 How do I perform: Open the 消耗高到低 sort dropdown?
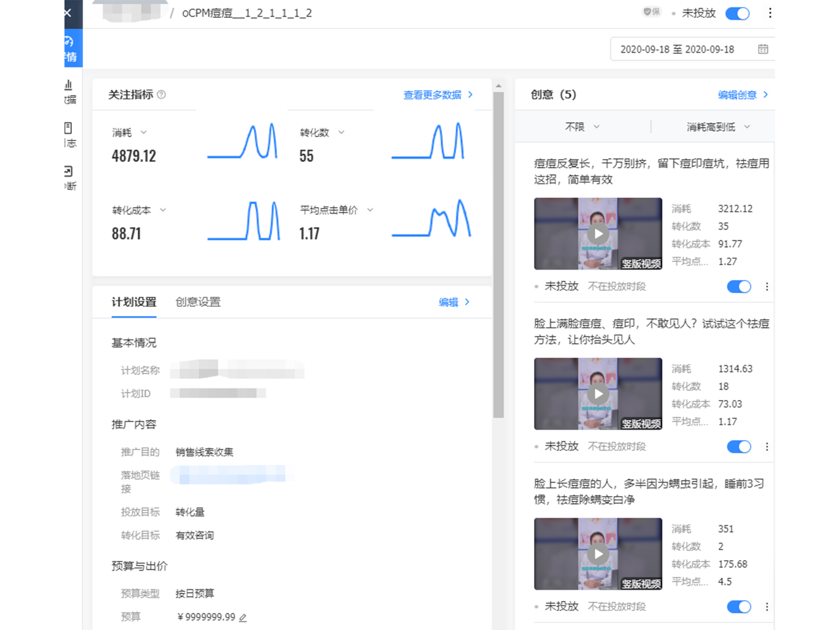click(x=712, y=127)
